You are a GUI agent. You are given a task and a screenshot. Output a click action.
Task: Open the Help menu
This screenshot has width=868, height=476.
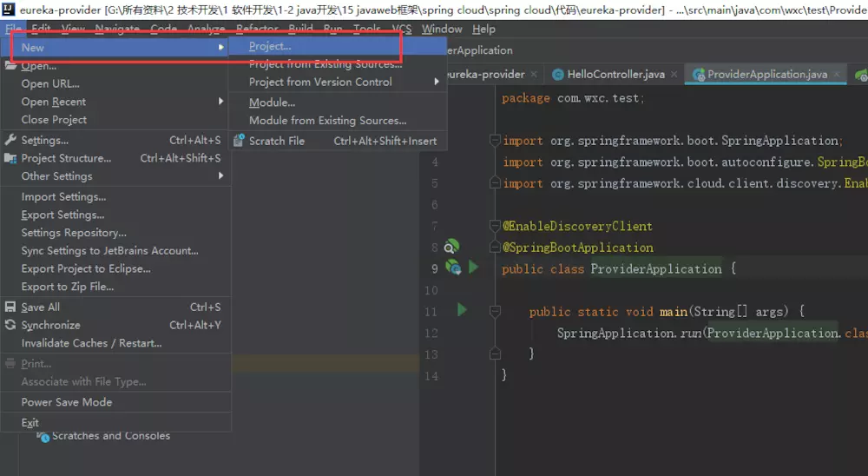[x=483, y=29]
